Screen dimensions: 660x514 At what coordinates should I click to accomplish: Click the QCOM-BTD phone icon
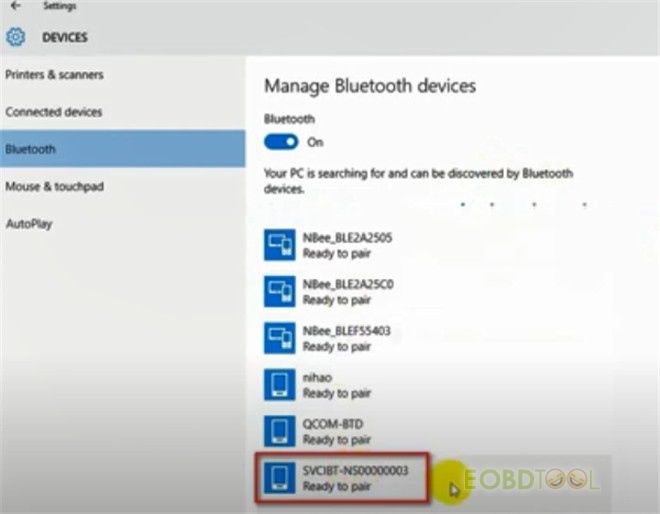(x=279, y=431)
